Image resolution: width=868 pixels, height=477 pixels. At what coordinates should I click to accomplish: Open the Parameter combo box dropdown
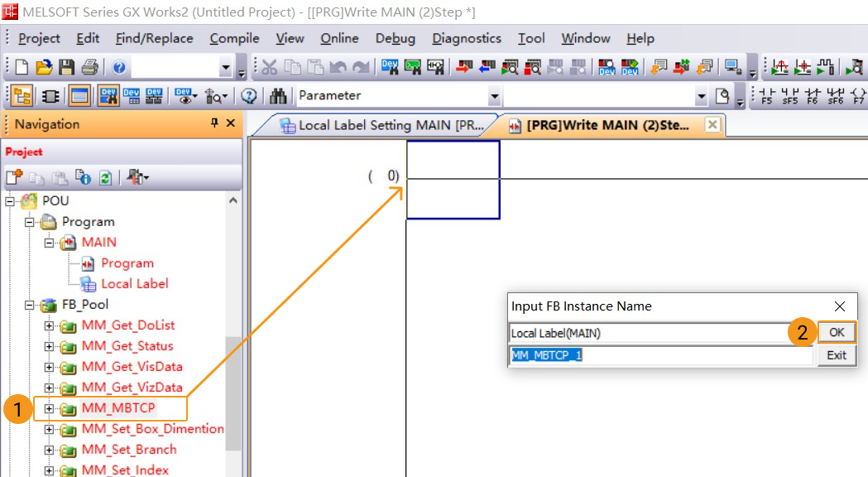495,95
